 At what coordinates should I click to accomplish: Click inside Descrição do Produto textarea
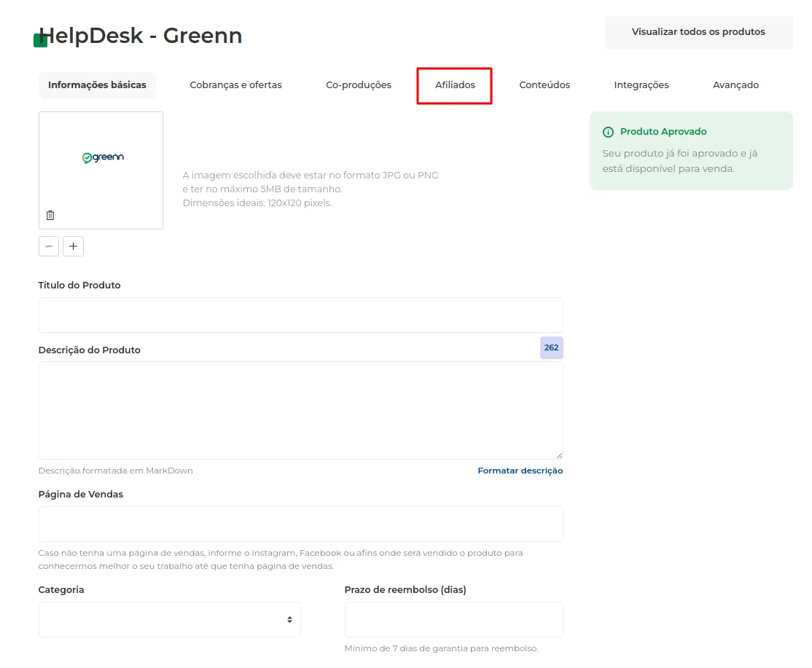300,410
